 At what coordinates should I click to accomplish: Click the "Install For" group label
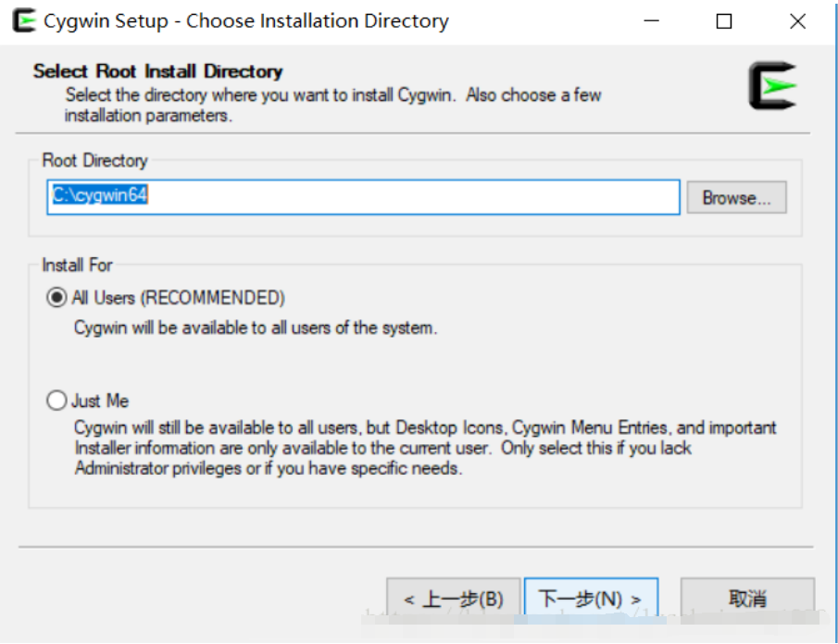pyautogui.click(x=77, y=266)
